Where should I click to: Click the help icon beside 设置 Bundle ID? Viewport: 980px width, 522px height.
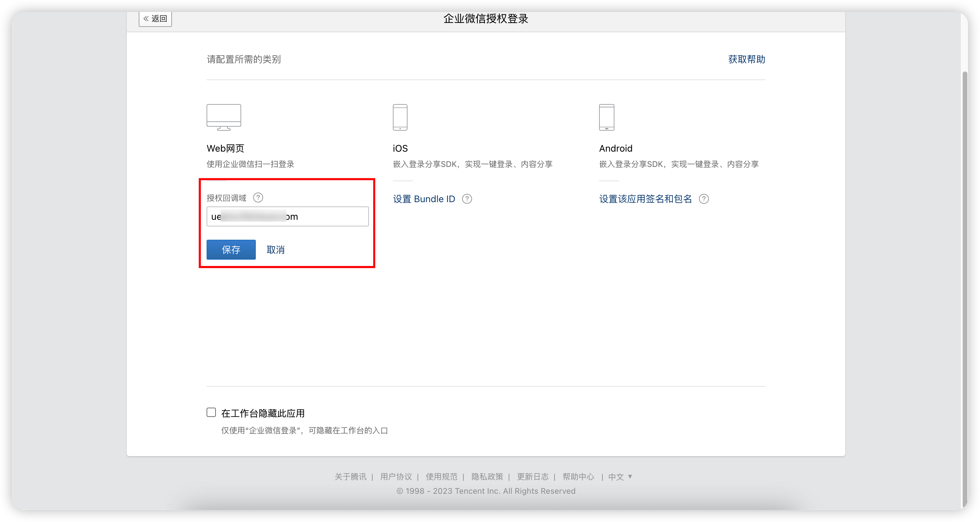(467, 199)
